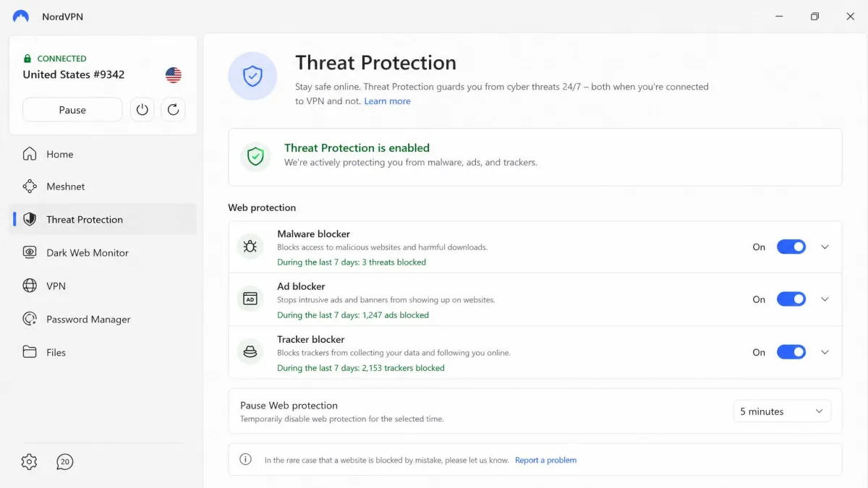Open Password Manager section
This screenshot has width=868, height=488.
coord(103,319)
